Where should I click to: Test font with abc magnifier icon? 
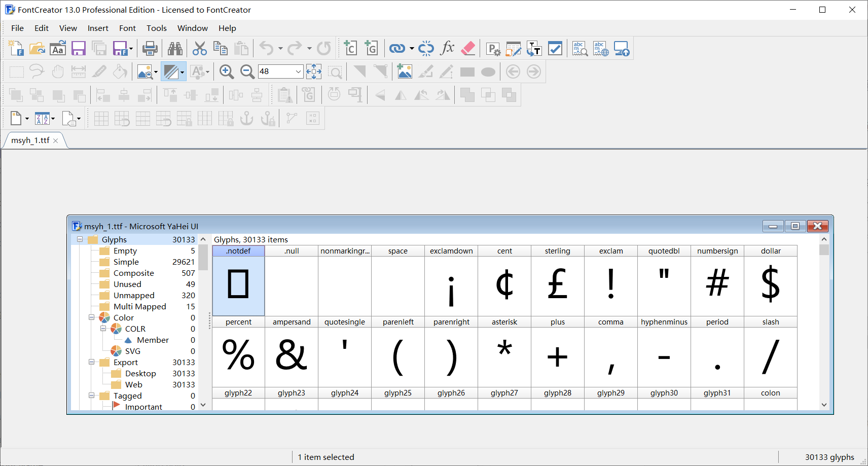580,49
